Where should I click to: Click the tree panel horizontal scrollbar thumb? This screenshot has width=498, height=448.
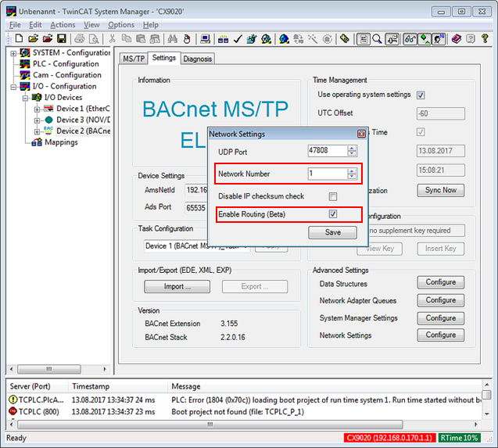point(49,369)
